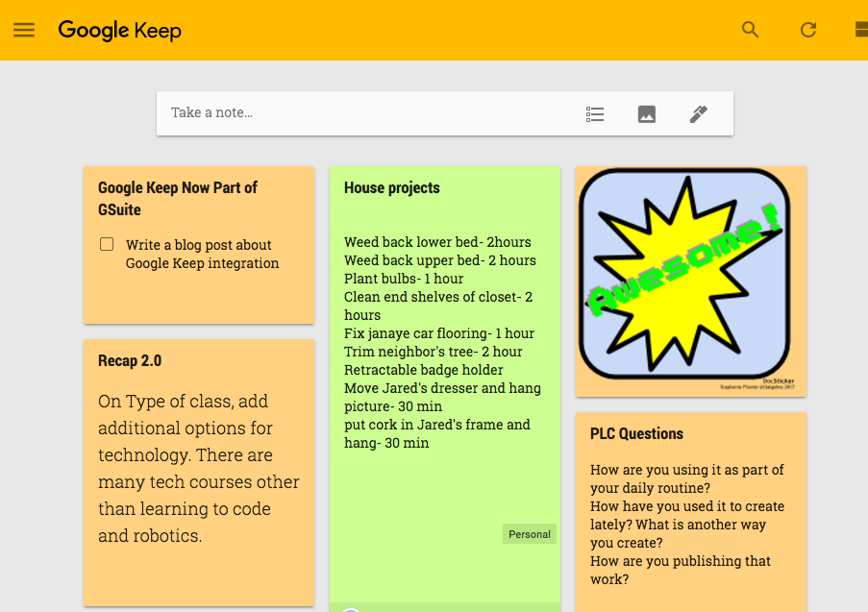Click the Google Keep logo
The image size is (868, 612).
tap(119, 31)
